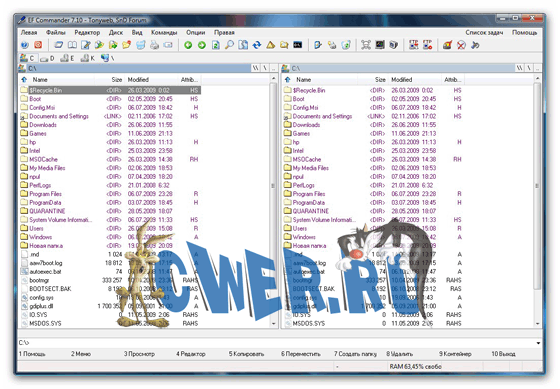Select drive E in drive bar
Screen dimensions: 560x389
pyautogui.click(x=67, y=58)
